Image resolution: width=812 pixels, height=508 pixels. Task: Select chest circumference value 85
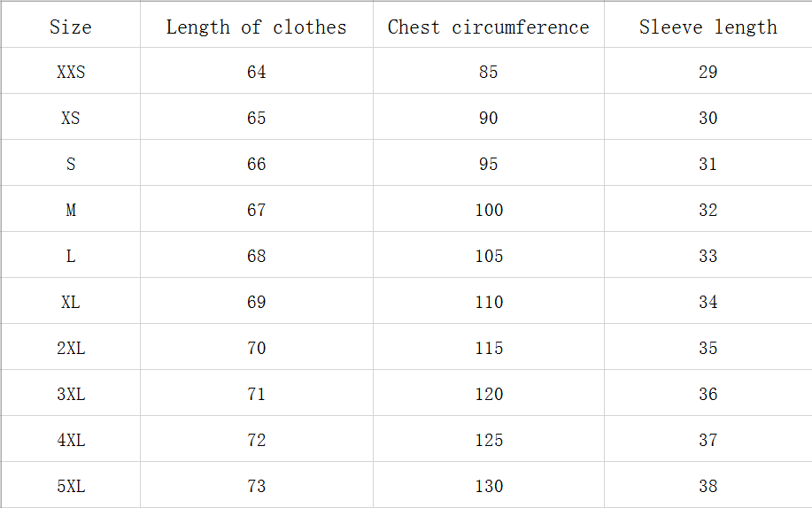(489, 73)
